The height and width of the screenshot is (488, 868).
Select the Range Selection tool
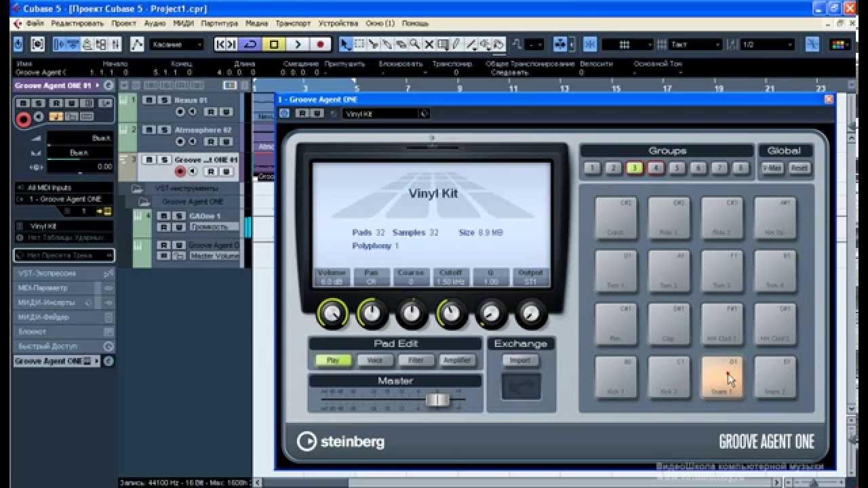(x=359, y=45)
